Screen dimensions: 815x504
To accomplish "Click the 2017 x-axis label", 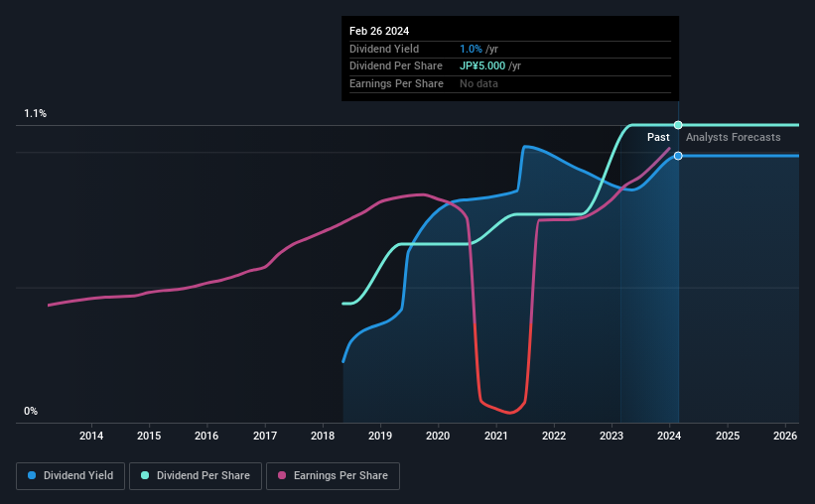I will click(x=265, y=436).
